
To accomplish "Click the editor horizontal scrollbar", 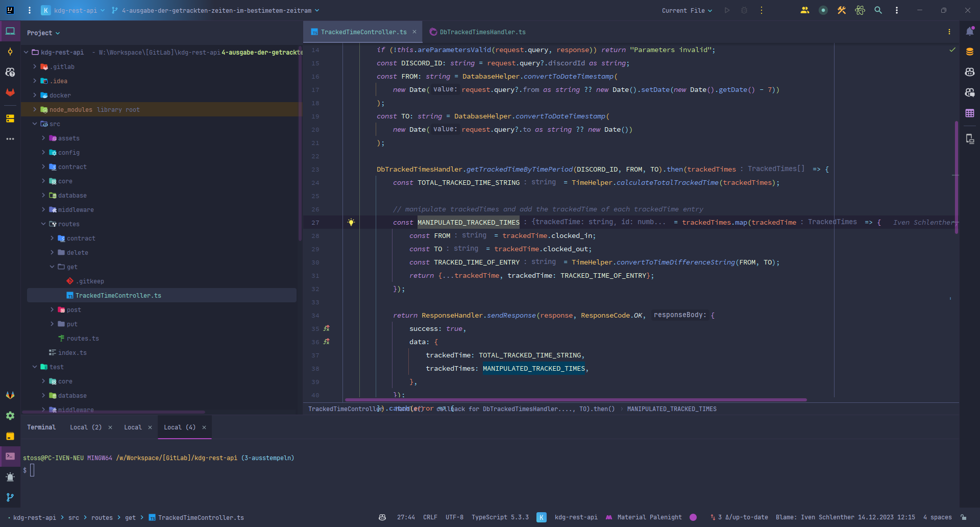I will pyautogui.click(x=576, y=400).
